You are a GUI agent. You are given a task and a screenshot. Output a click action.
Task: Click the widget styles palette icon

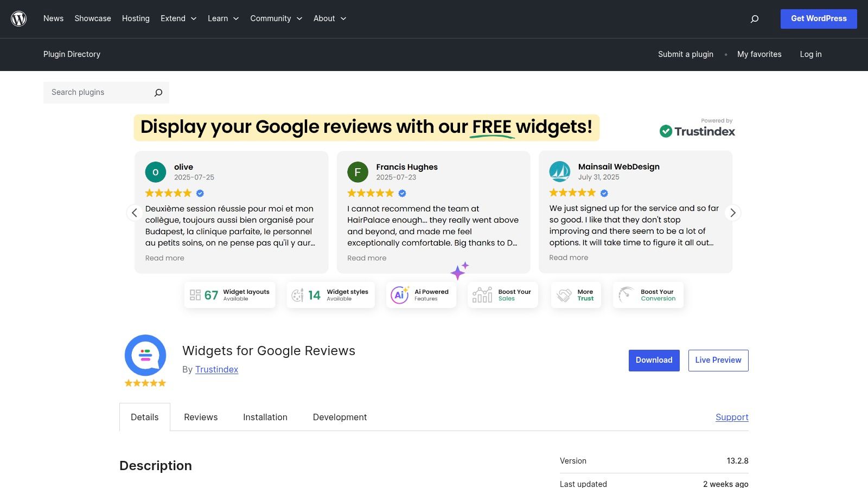click(297, 295)
